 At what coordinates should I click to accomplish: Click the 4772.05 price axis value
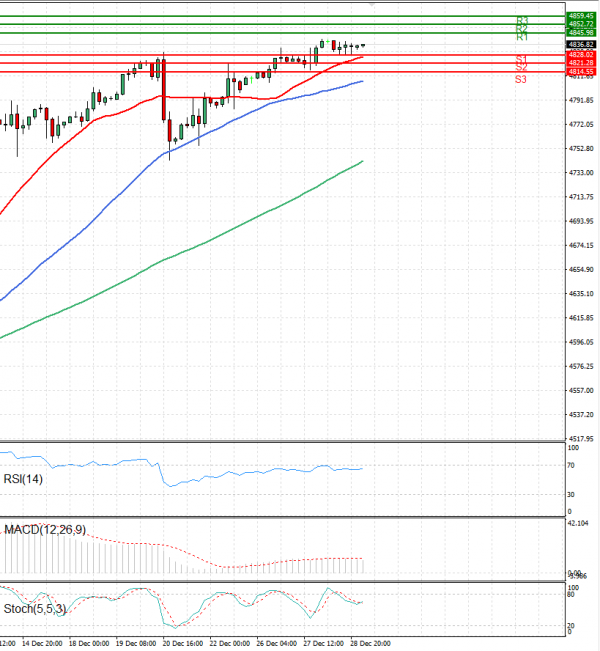click(581, 125)
